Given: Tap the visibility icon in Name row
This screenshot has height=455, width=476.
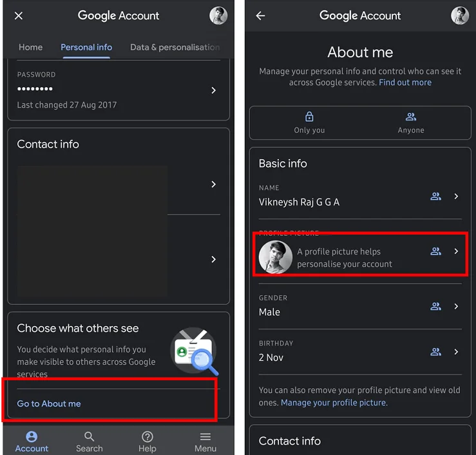Looking at the screenshot, I should pos(435,196).
